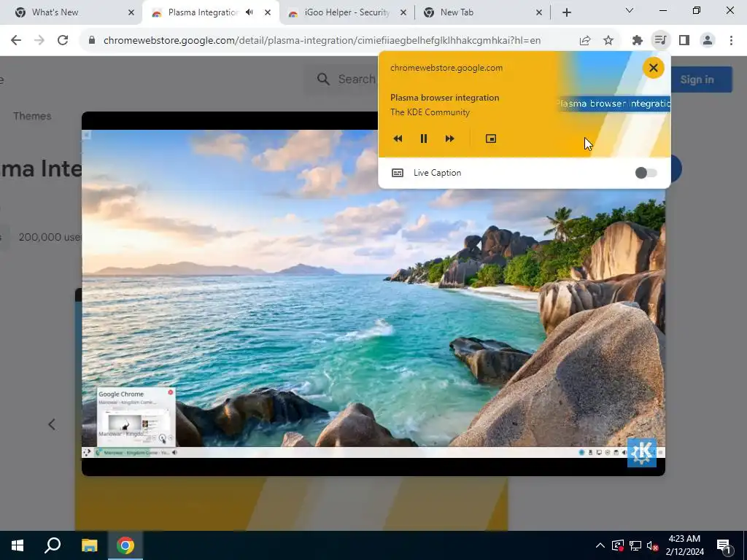
Task: Mute the Plasma Integration tab audio
Action: (x=249, y=12)
